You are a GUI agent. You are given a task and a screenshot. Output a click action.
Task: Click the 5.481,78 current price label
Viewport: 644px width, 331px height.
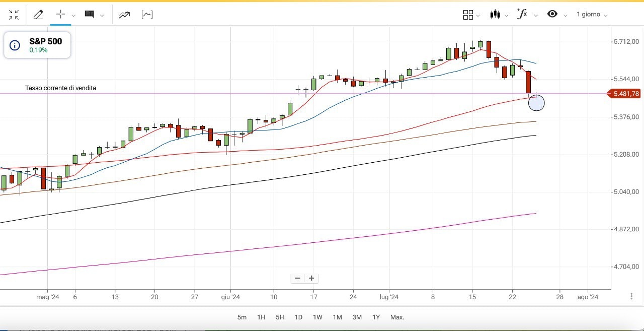pos(625,94)
